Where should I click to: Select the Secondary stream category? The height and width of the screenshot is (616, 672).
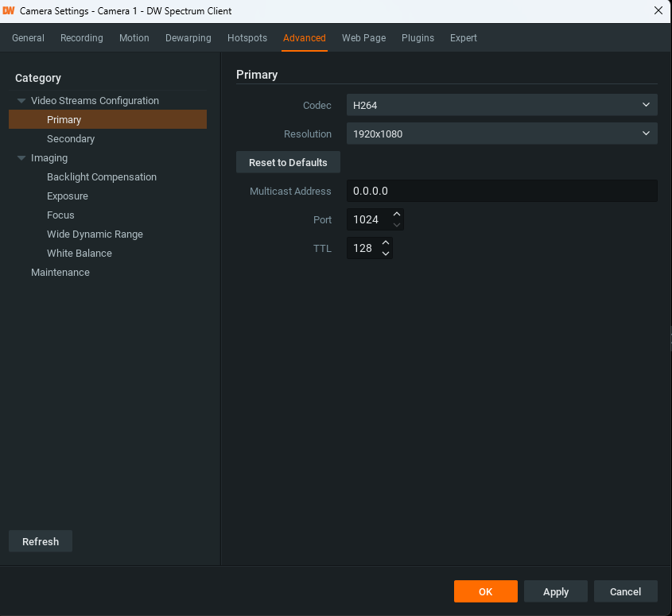coord(71,138)
